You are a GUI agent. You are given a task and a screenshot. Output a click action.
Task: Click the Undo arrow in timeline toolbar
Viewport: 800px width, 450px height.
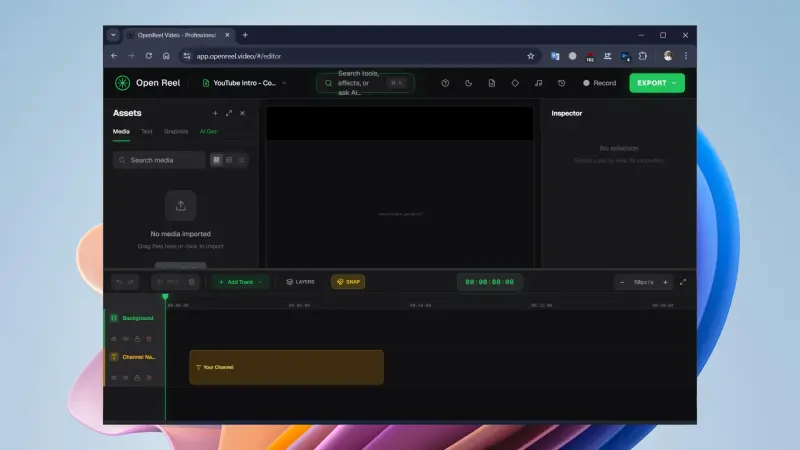pyautogui.click(x=118, y=282)
